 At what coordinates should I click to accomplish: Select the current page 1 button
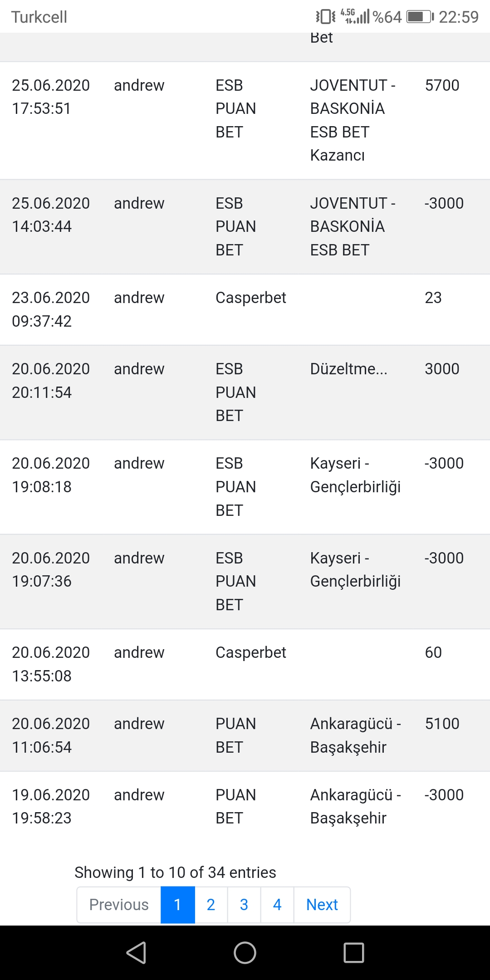(178, 905)
